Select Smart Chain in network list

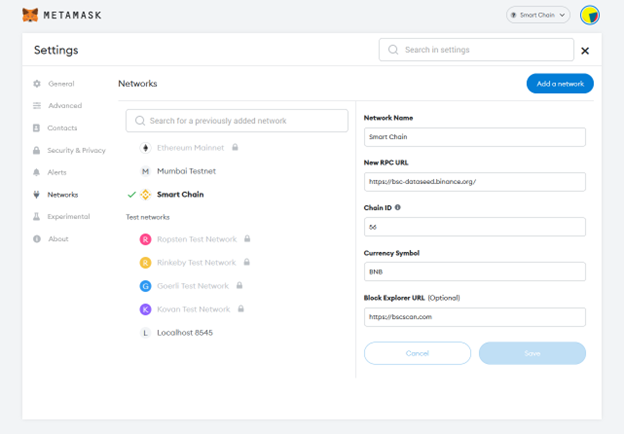(x=180, y=195)
